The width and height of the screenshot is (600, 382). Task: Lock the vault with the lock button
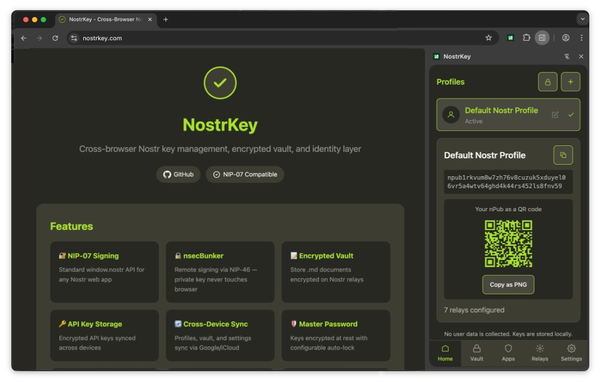(548, 82)
